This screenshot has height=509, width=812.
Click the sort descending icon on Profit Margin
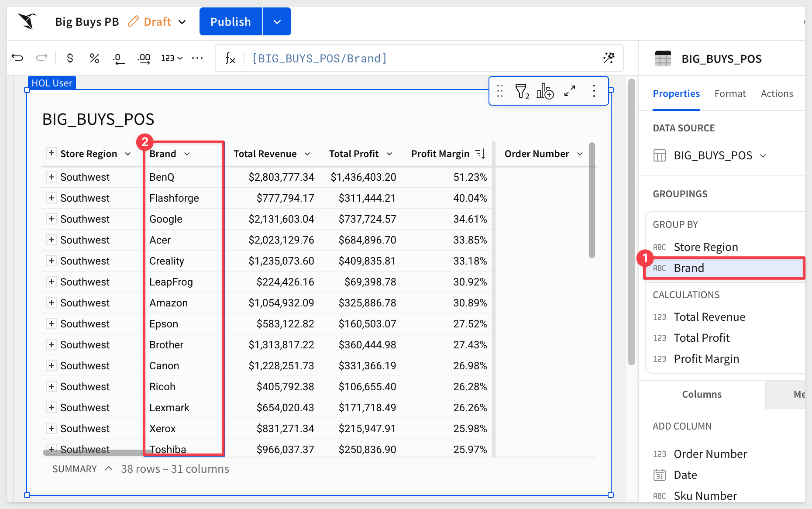point(481,154)
